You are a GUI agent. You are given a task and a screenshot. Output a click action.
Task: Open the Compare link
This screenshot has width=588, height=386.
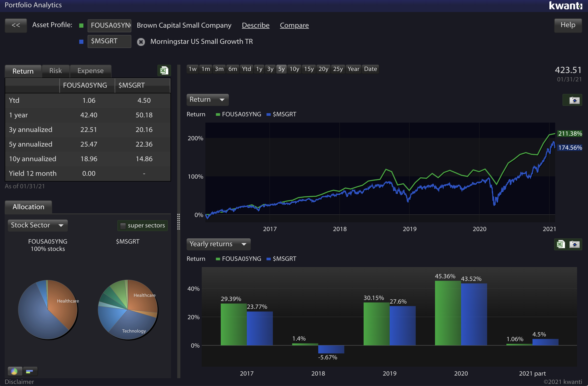point(294,25)
